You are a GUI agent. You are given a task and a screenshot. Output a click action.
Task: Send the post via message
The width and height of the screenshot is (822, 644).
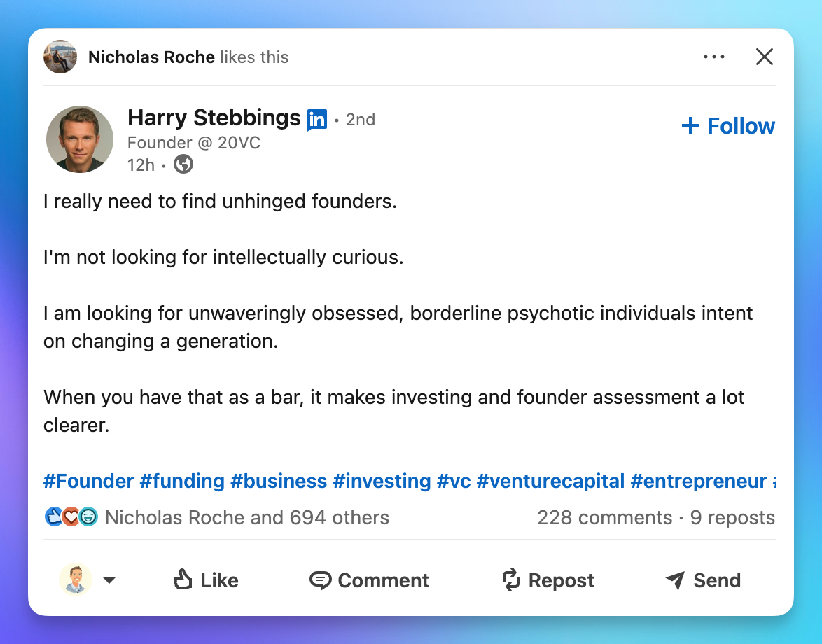point(703,580)
